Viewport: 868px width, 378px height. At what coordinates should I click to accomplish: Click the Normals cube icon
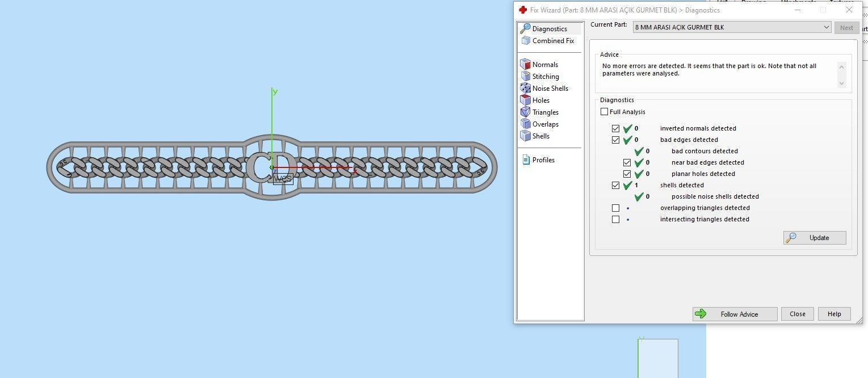(525, 65)
